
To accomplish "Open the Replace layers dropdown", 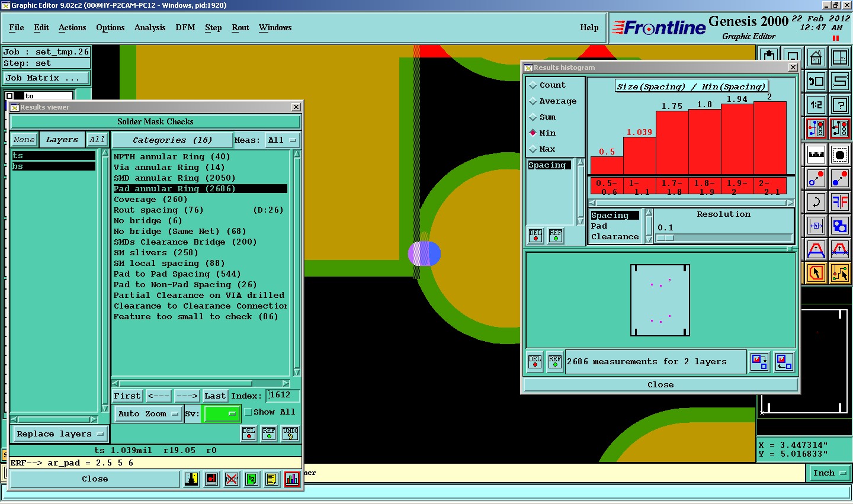I will pos(60,434).
